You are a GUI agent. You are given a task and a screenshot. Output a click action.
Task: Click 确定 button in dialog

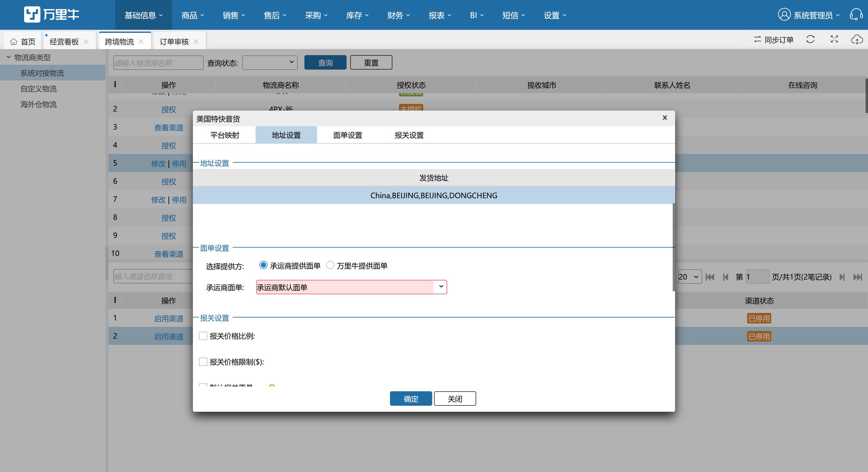(x=411, y=398)
